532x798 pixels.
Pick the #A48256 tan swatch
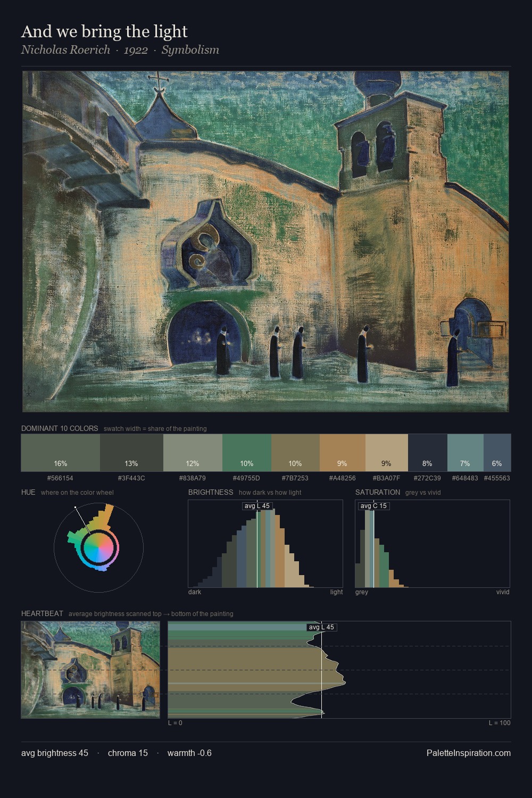coord(343,453)
